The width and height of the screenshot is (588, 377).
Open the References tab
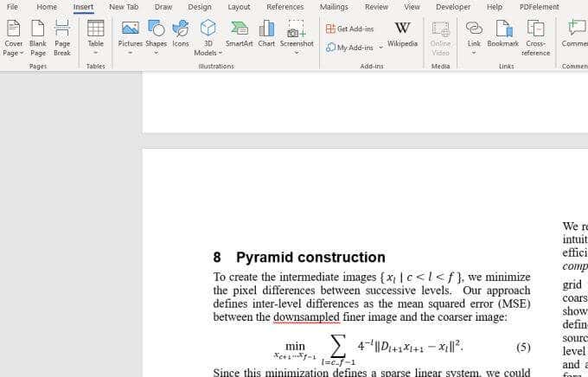point(285,7)
